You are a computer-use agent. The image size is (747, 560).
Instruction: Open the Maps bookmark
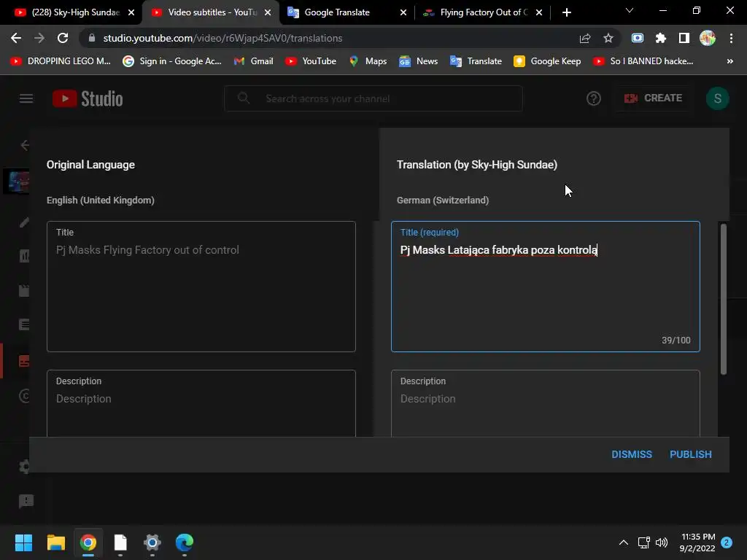pos(368,61)
